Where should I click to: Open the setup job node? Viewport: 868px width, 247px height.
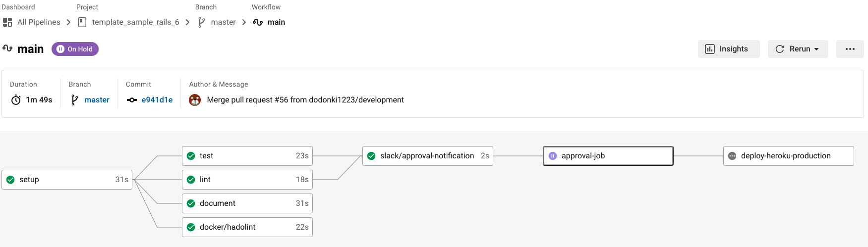pos(67,180)
